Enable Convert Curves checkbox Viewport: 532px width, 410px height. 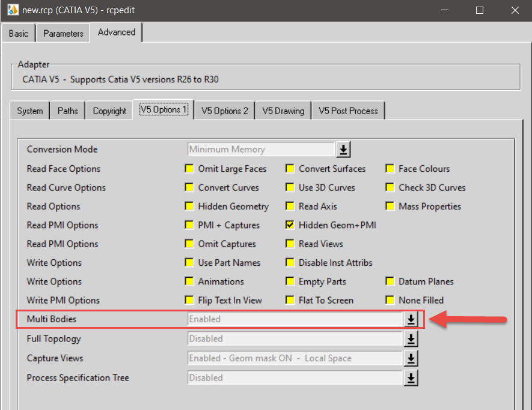pos(189,188)
